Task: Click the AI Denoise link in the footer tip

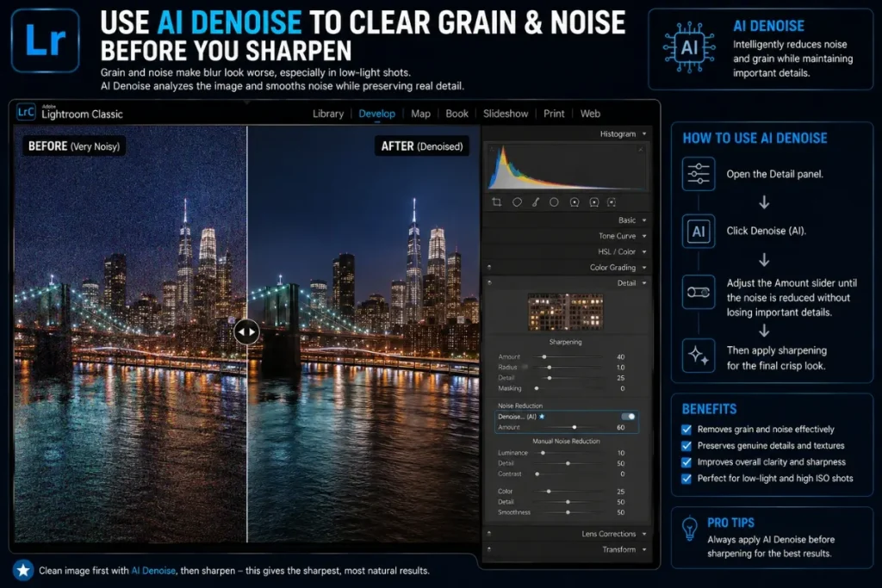Action: 153,571
